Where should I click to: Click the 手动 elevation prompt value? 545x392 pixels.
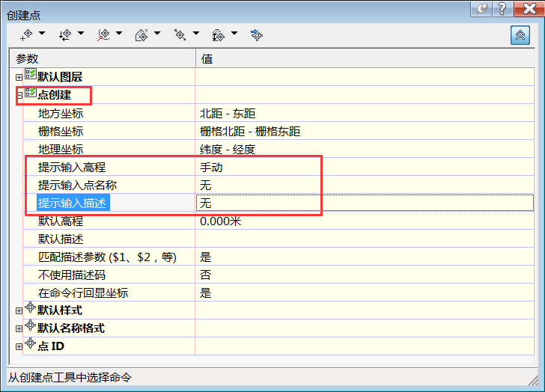point(365,167)
